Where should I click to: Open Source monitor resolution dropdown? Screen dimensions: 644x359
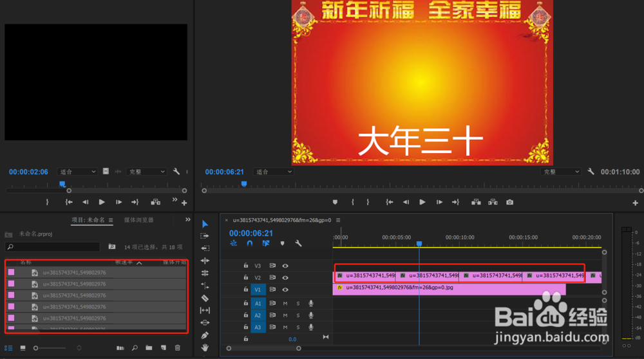coord(146,172)
